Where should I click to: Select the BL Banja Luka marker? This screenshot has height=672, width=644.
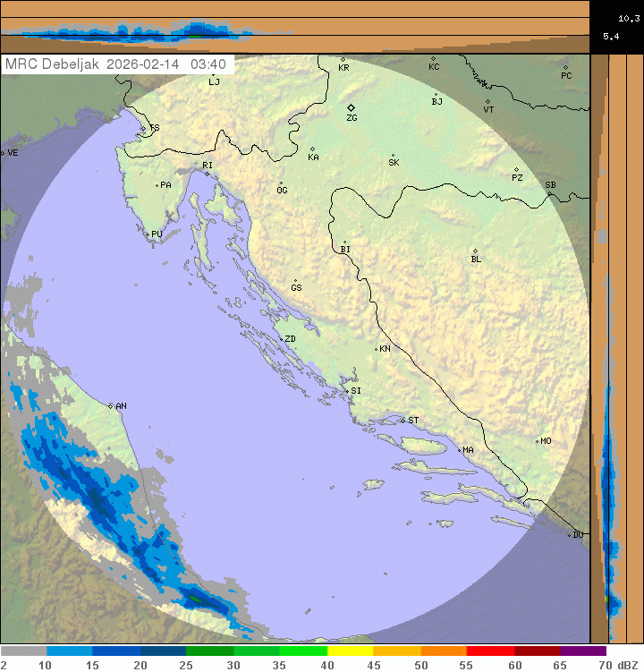475,251
